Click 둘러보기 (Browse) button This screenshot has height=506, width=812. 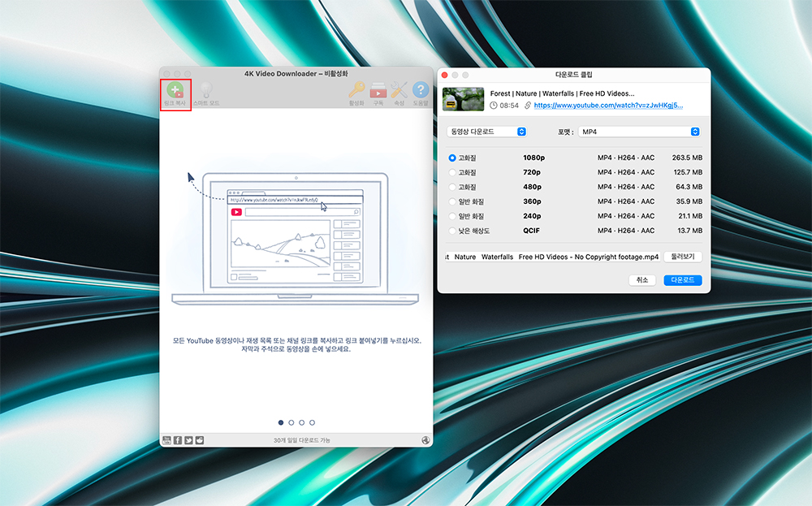[683, 257]
